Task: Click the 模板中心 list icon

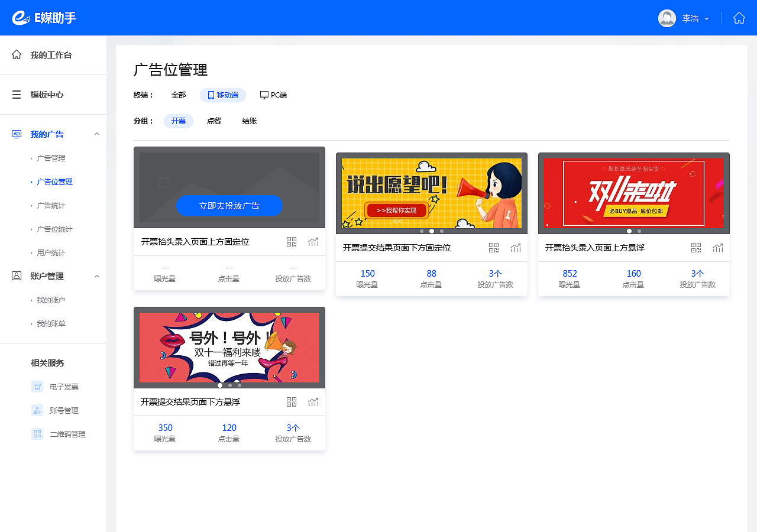Action: tap(17, 95)
